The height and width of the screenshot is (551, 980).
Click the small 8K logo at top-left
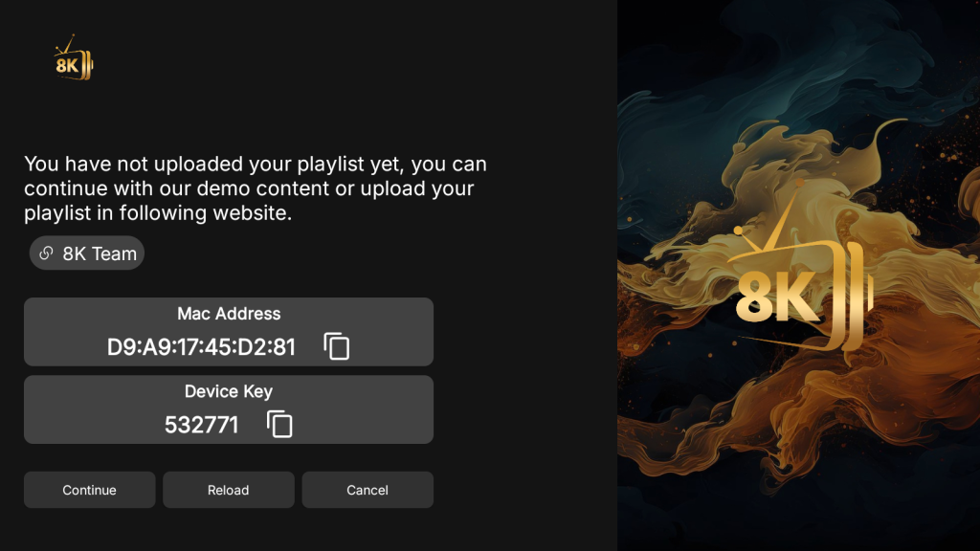(x=74, y=63)
